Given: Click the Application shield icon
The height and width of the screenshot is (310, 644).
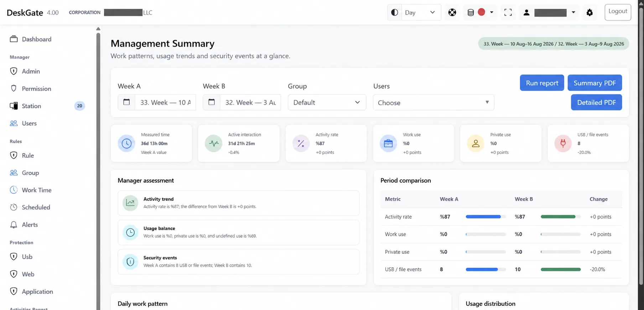Looking at the screenshot, I should click(x=14, y=291).
